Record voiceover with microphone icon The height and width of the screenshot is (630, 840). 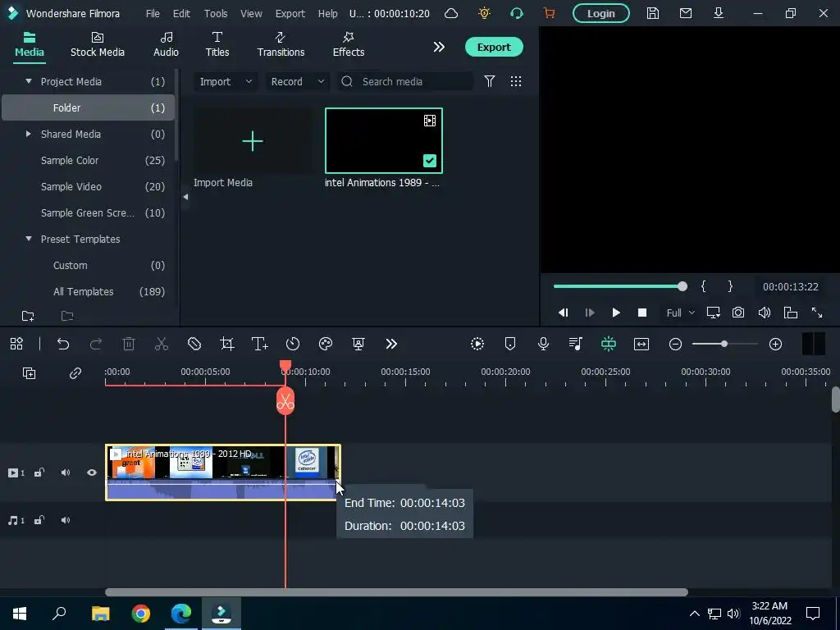[543, 344]
